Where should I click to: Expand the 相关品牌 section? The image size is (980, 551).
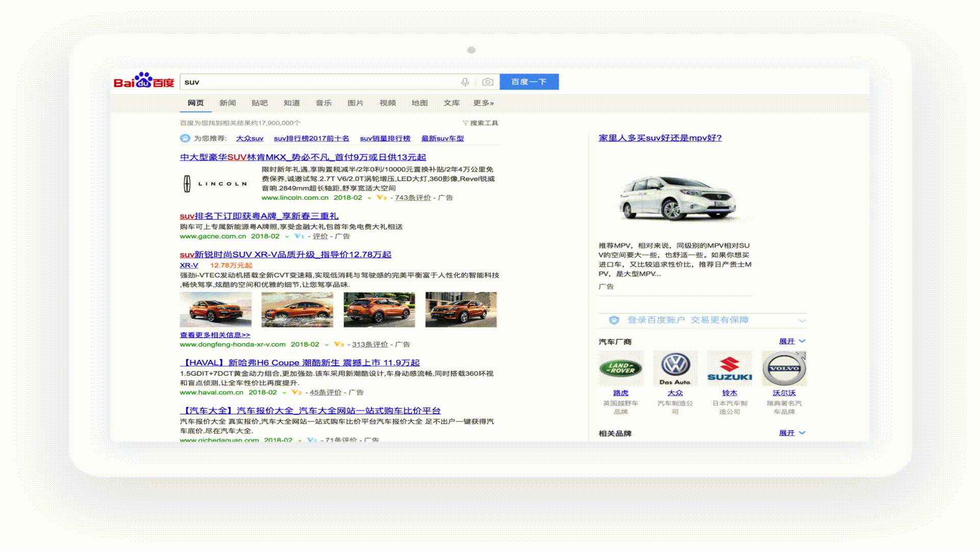pos(792,433)
